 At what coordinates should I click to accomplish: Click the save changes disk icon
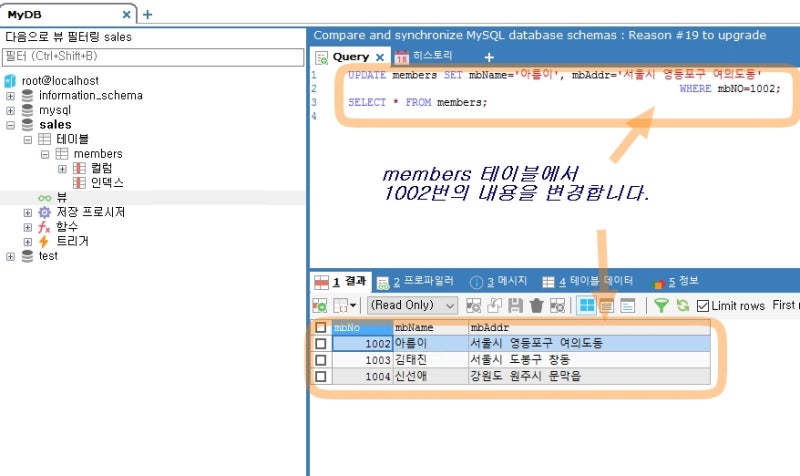[x=515, y=306]
